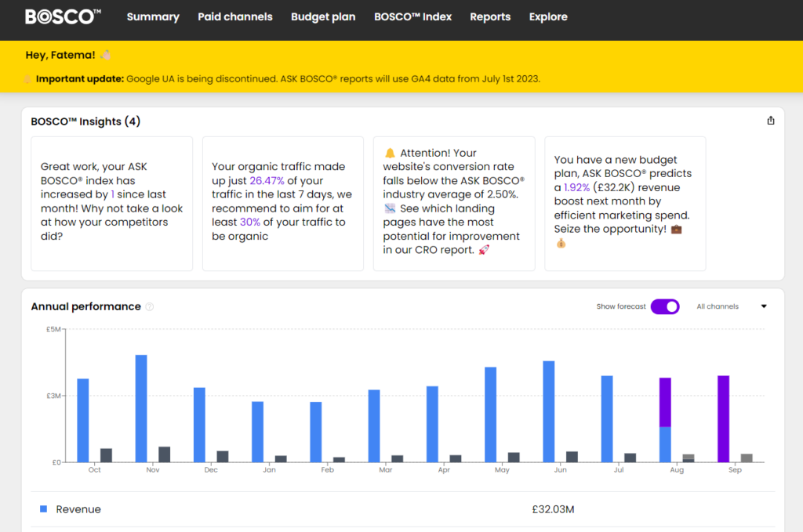Open the ASK BOSCO index increase insight card
Viewport: 803px width, 532px height.
pyautogui.click(x=111, y=204)
